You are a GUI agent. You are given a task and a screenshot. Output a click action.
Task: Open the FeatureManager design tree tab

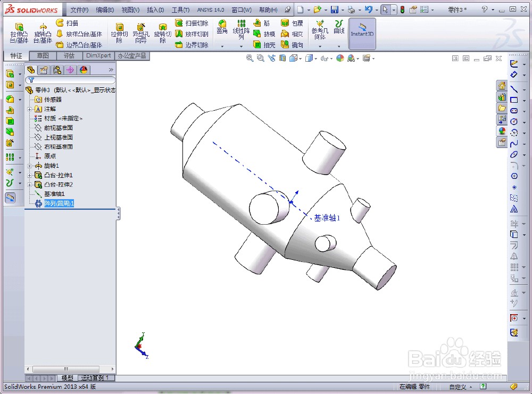31,70
